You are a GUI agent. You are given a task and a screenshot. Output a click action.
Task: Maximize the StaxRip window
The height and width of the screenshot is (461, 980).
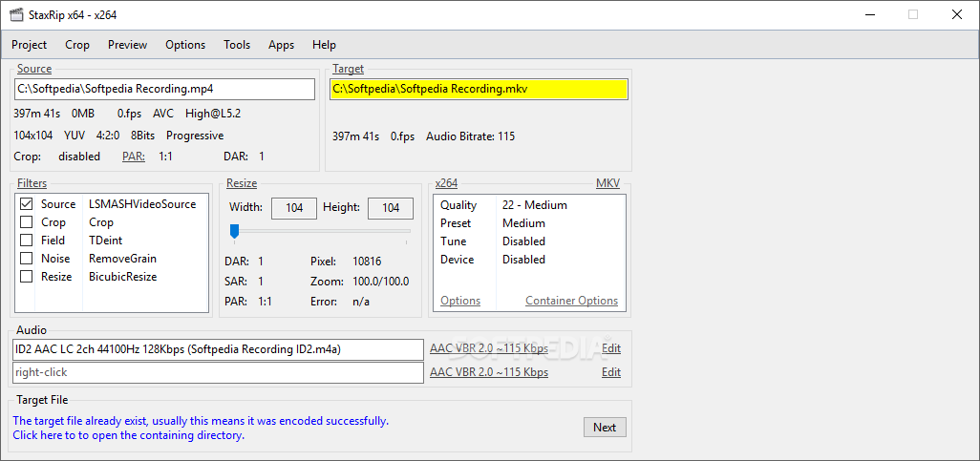coord(913,15)
